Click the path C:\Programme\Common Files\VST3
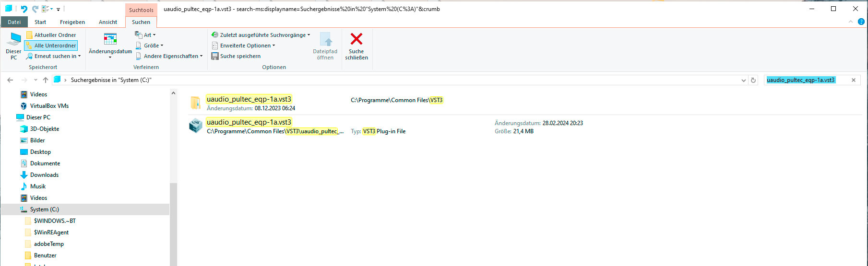This screenshot has height=266, width=868. point(397,100)
